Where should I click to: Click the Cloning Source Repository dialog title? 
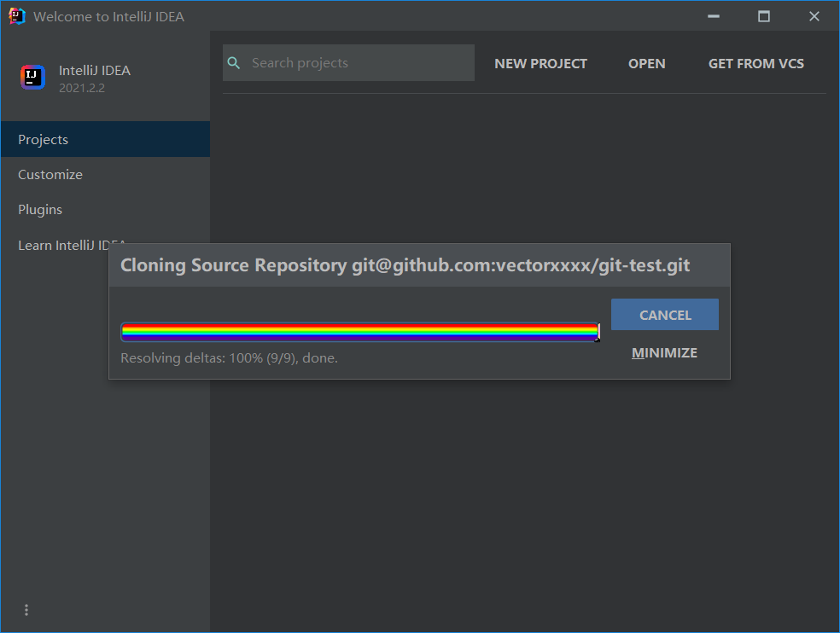405,265
